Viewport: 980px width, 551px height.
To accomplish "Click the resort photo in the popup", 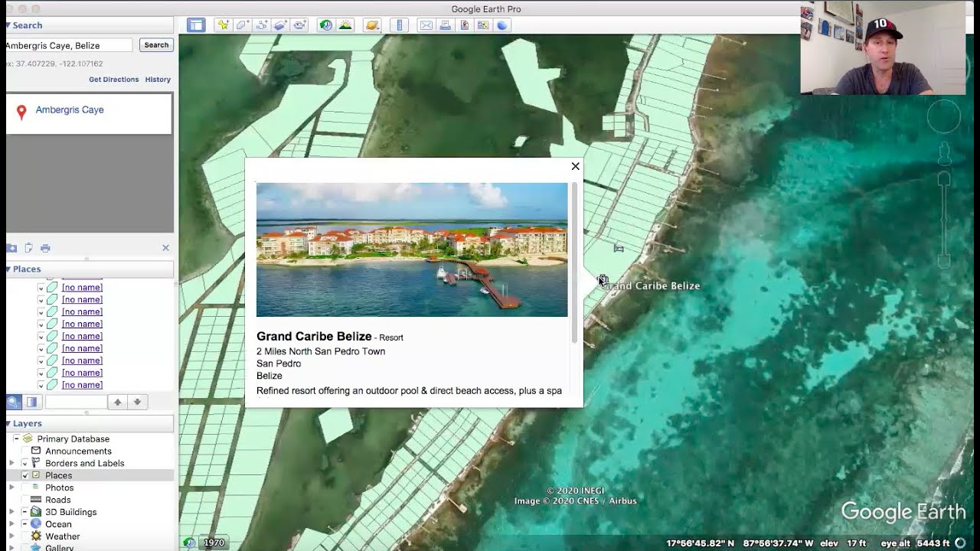I will [412, 249].
